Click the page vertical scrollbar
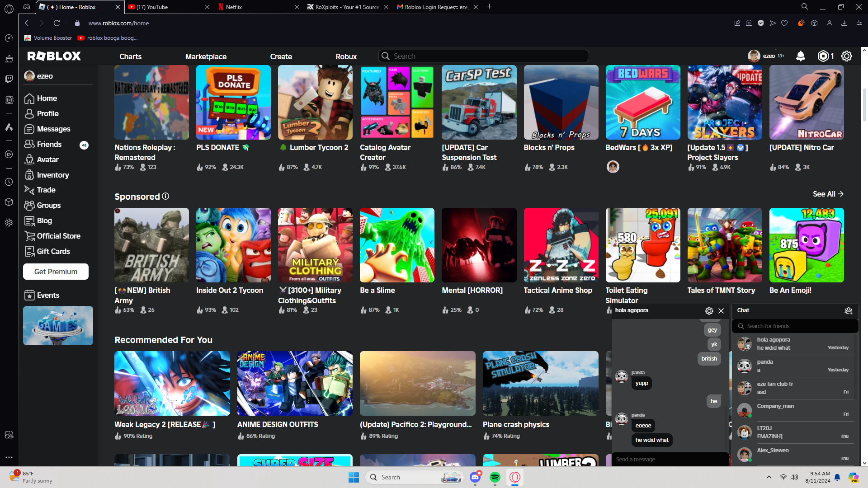The width and height of the screenshot is (868, 488). pyautogui.click(x=864, y=105)
